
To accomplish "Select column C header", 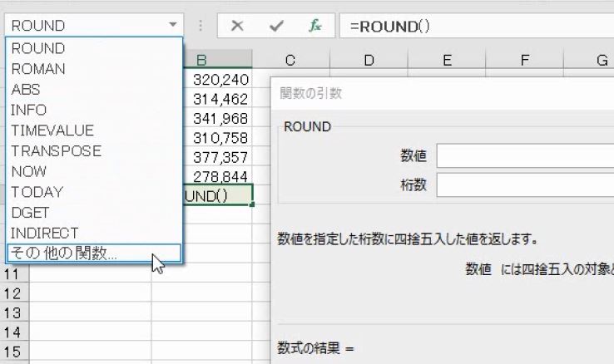I will pyautogui.click(x=290, y=60).
